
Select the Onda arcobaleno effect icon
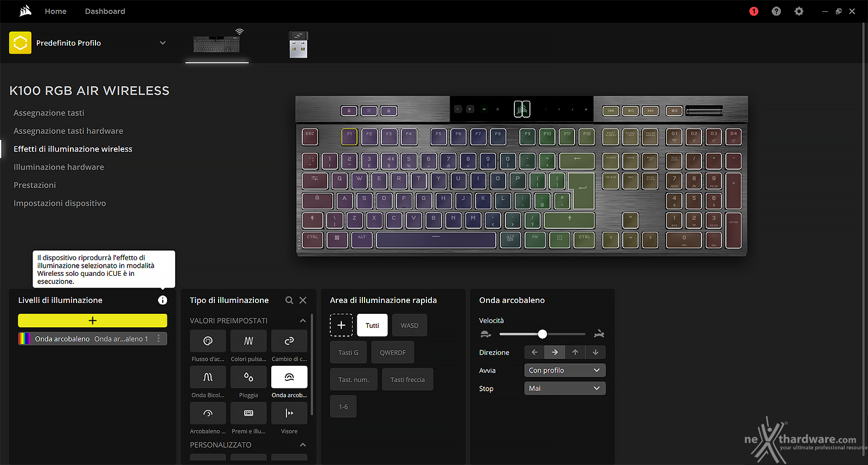pos(289,377)
